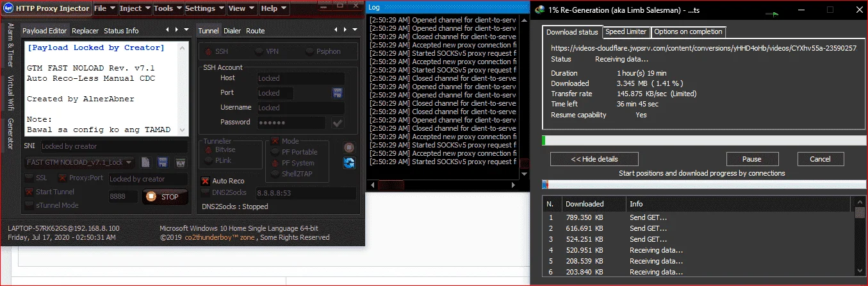The image size is (868, 286).
Task: Click the save SSH account icon beside Port
Action: 337,93
